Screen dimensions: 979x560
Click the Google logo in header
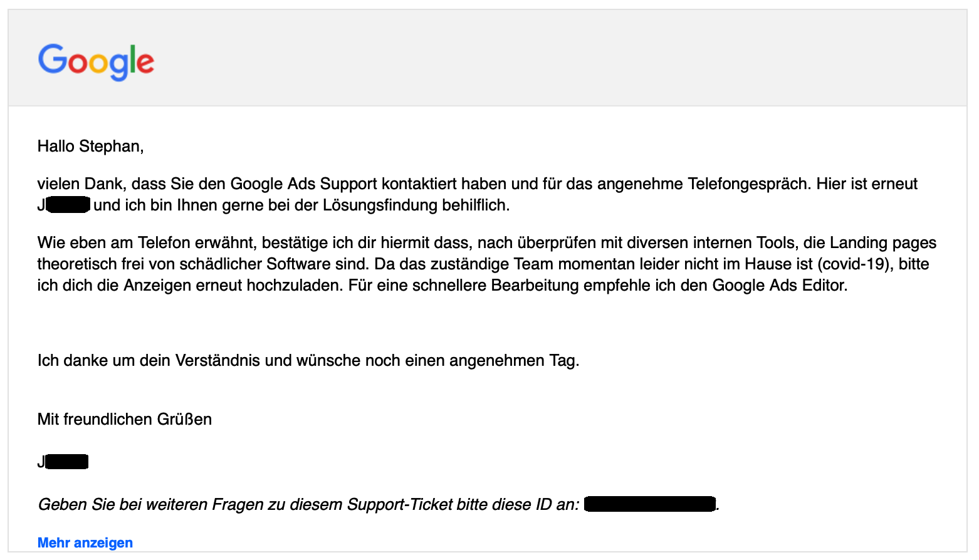[x=96, y=61]
